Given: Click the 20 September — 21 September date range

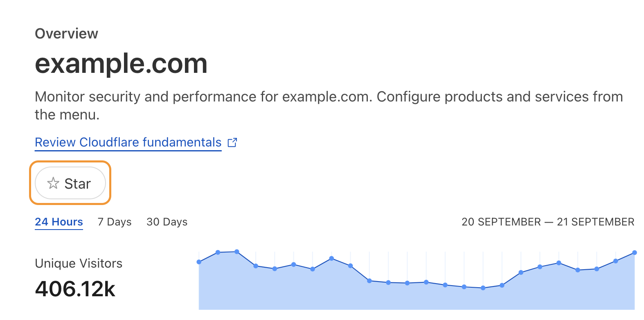Looking at the screenshot, I should (x=547, y=222).
